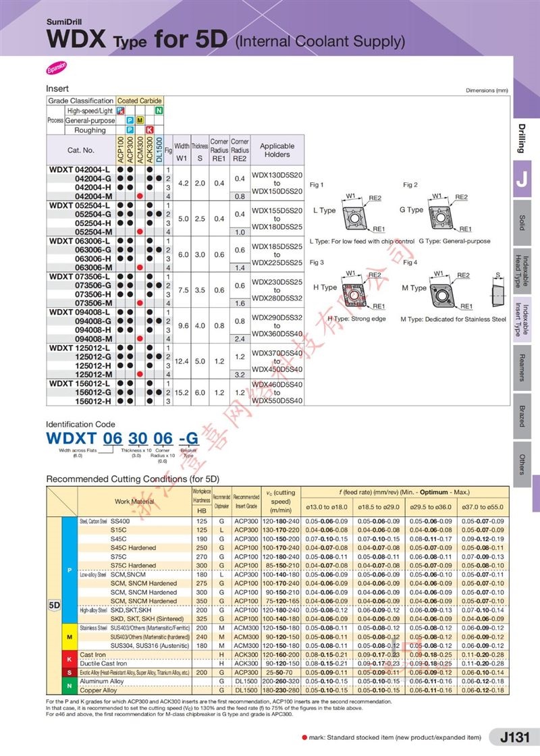Click the cutting speed value 200-260-320
Image resolution: width=540 pixels, height=756 pixels.
[x=281, y=681]
